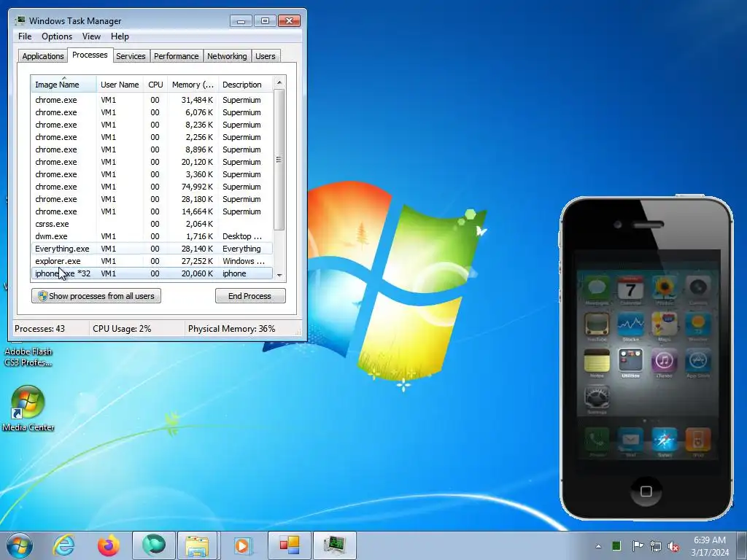Click the red and yellow squares taskbar icon

pyautogui.click(x=289, y=545)
